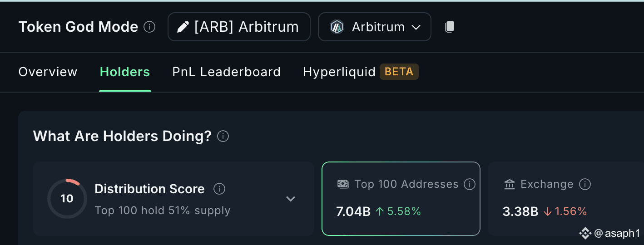Switch to the Overview tab
This screenshot has height=245, width=644.
pyautogui.click(x=48, y=72)
